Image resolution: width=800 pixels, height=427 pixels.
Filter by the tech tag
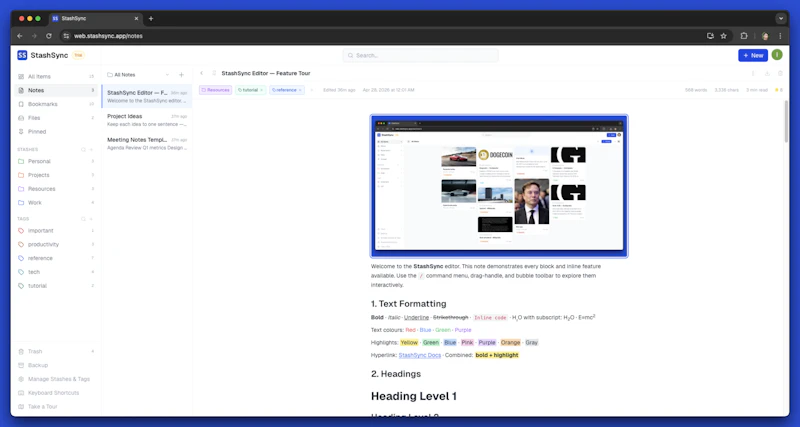point(56,272)
